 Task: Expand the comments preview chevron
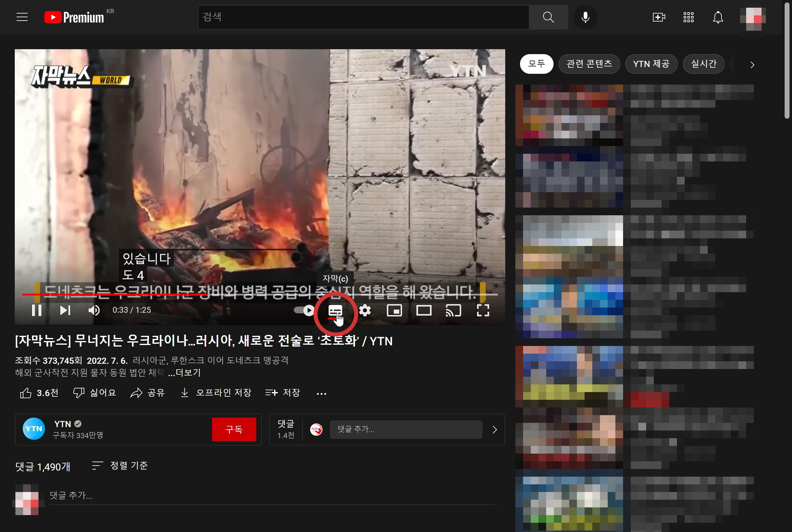[x=494, y=430]
